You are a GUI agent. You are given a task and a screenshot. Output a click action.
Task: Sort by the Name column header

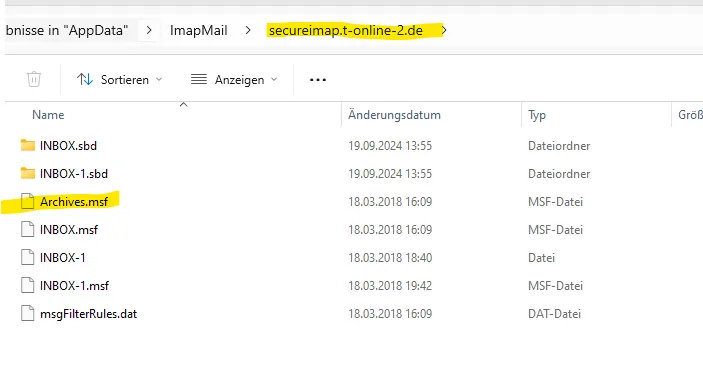pyautogui.click(x=48, y=115)
